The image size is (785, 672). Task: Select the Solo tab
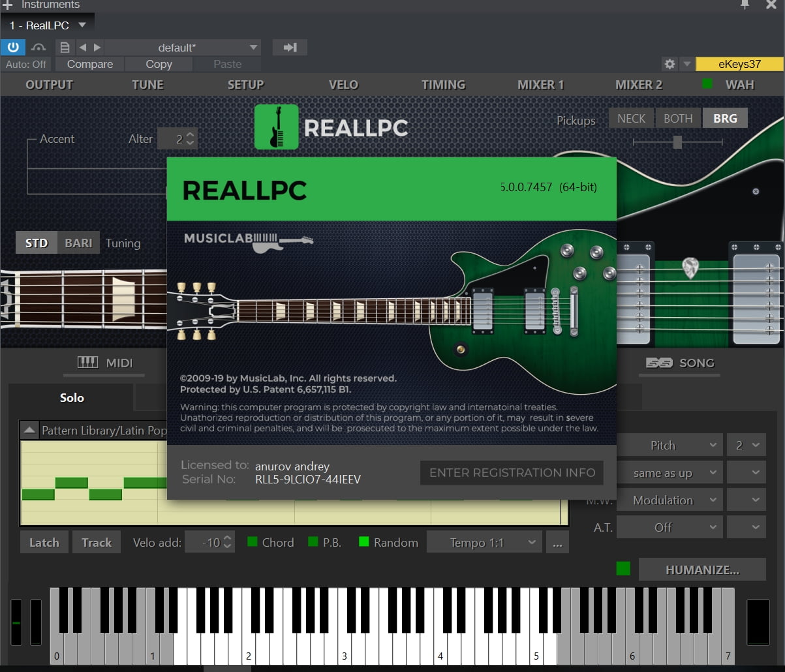[x=72, y=397]
